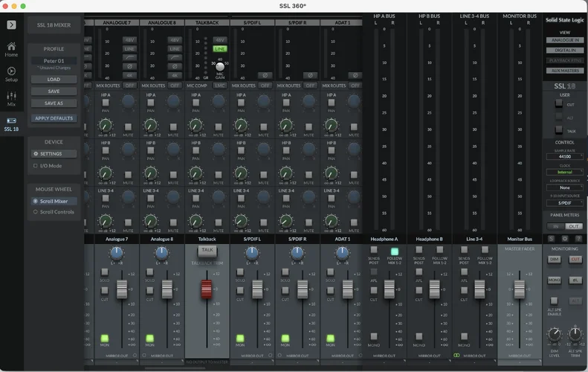
Task: Show the Aux Masters view
Action: point(565,70)
